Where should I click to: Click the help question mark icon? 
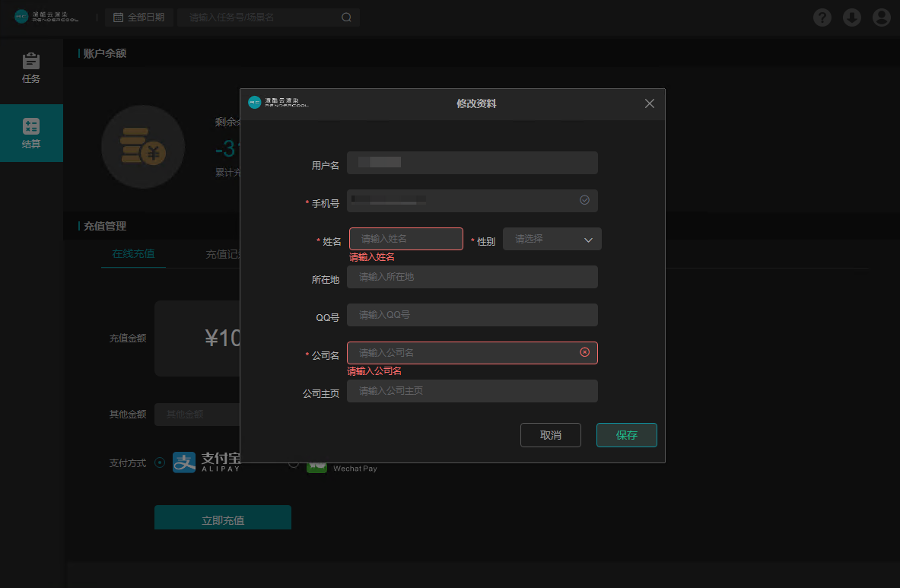(822, 17)
